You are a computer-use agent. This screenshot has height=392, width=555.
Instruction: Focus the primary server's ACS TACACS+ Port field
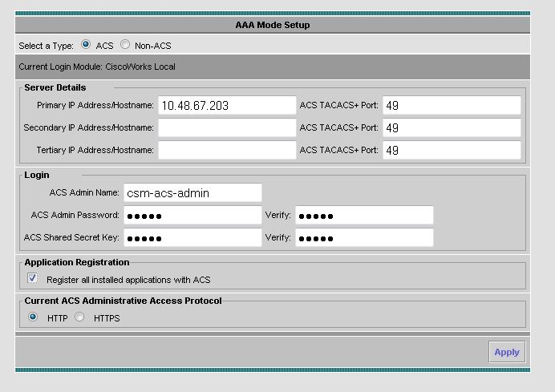coord(452,105)
